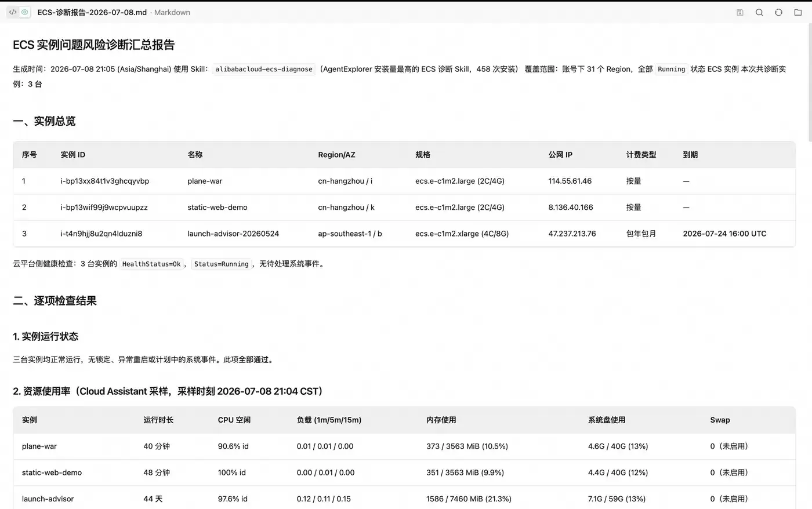Click the save file icon

(x=740, y=12)
